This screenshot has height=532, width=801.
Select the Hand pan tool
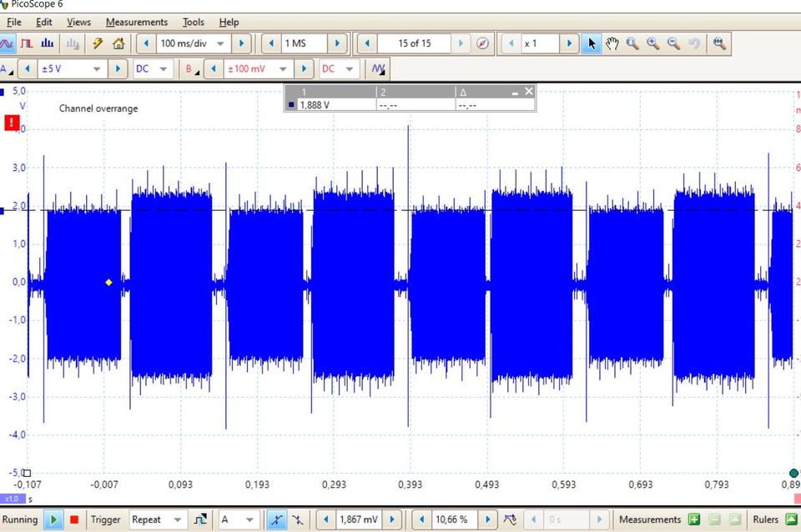click(x=612, y=43)
